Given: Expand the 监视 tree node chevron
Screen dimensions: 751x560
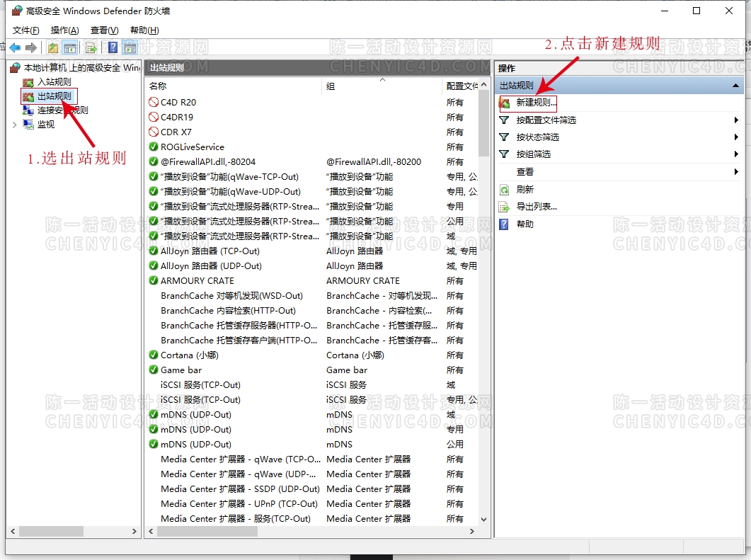Looking at the screenshot, I should point(14,125).
